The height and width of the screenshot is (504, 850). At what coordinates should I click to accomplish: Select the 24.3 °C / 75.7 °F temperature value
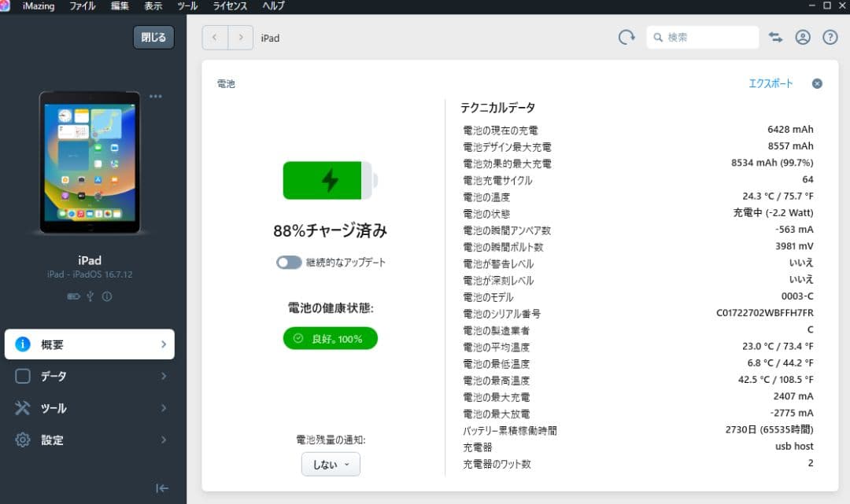tap(778, 196)
